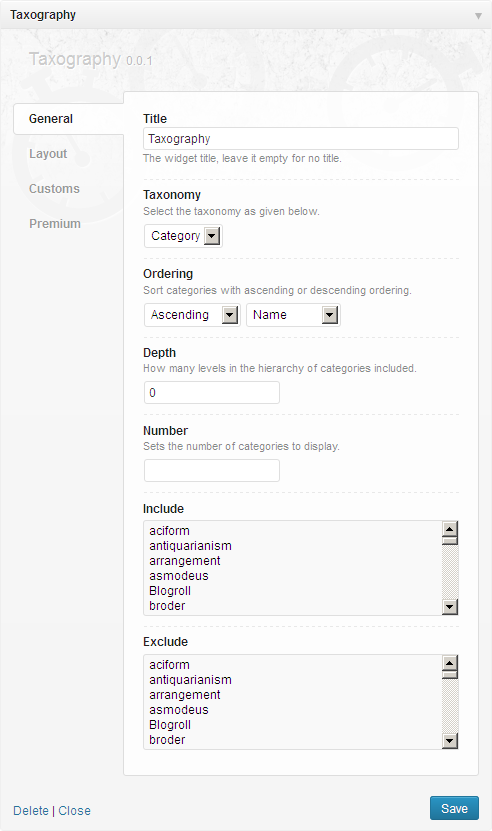Select arrangement in the Include list
The width and height of the screenshot is (492, 831).
(x=184, y=561)
